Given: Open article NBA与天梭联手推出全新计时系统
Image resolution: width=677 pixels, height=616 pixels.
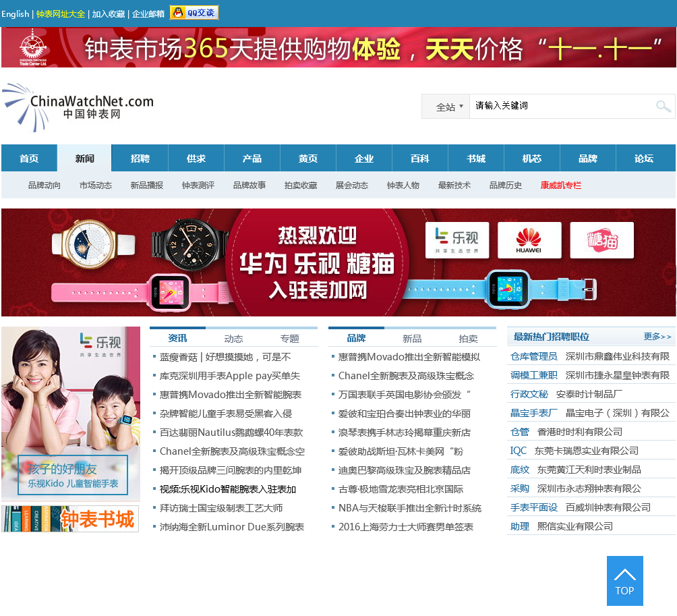Looking at the screenshot, I should click(410, 508).
